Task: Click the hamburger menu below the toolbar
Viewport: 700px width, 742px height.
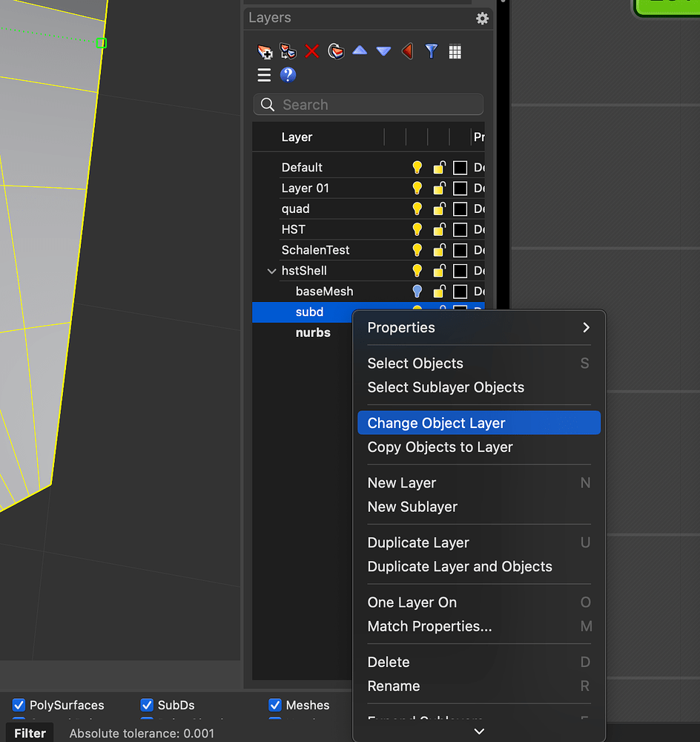Action: tap(264, 75)
